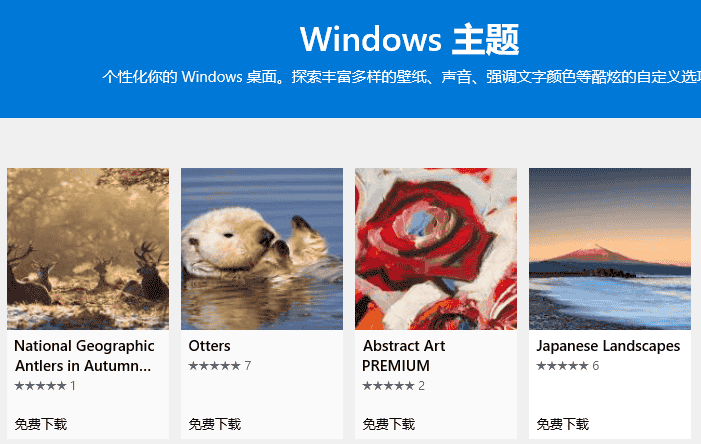Click the Antlers in Autumn star rating
This screenshot has height=444, width=701.
pos(40,385)
